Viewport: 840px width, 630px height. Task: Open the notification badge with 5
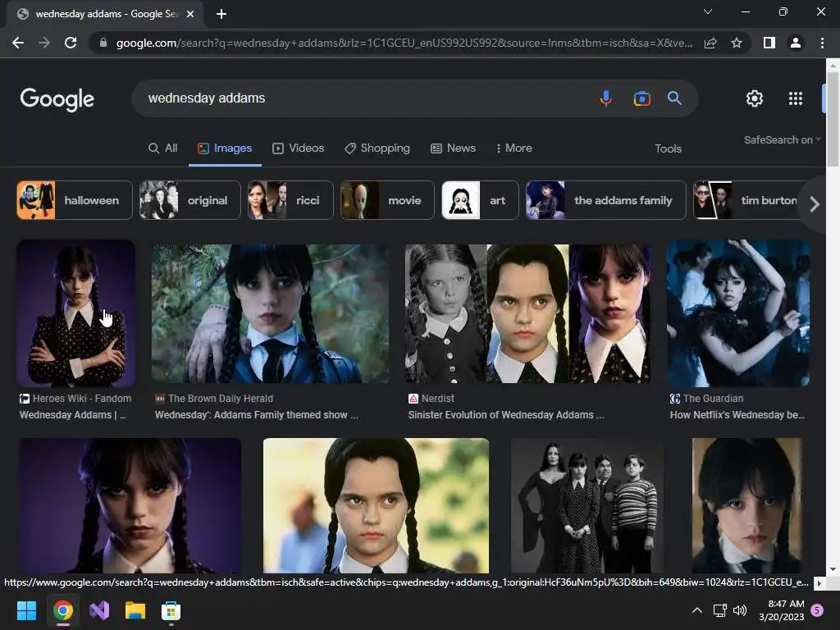point(817,610)
